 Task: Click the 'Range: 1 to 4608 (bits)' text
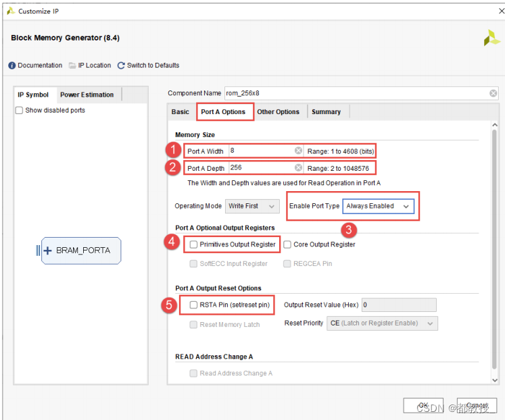pos(341,151)
